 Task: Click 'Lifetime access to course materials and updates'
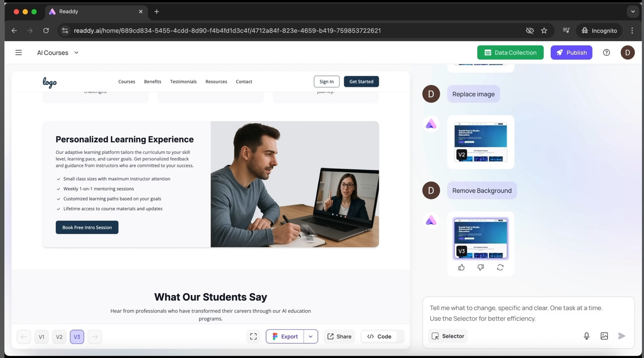(x=113, y=209)
